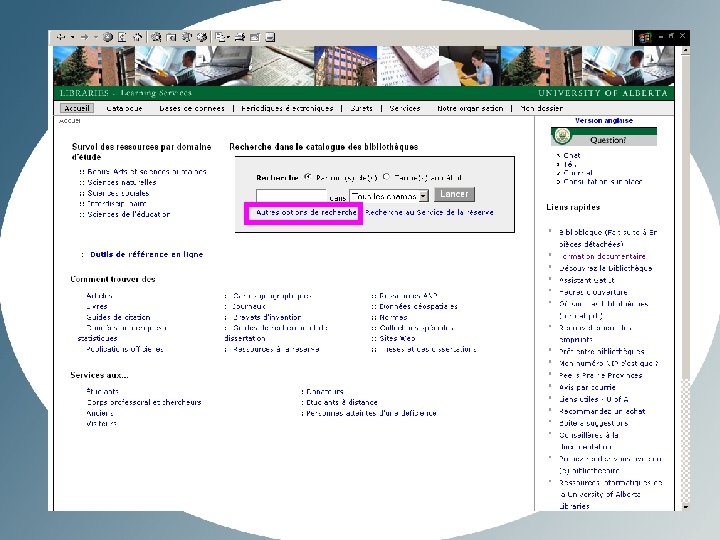Open the Forward button history dropdown arrow
The height and width of the screenshot is (540, 720).
coord(96,37)
